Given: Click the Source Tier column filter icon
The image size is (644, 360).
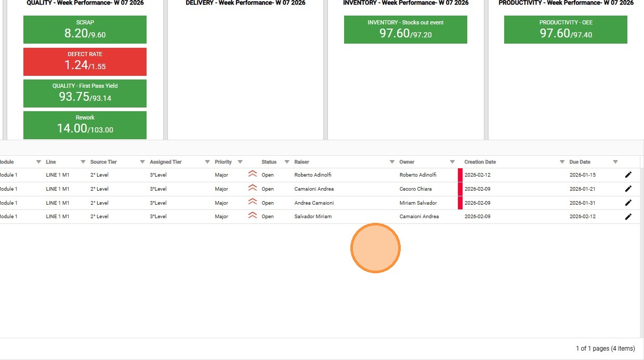Looking at the screenshot, I should tap(142, 162).
